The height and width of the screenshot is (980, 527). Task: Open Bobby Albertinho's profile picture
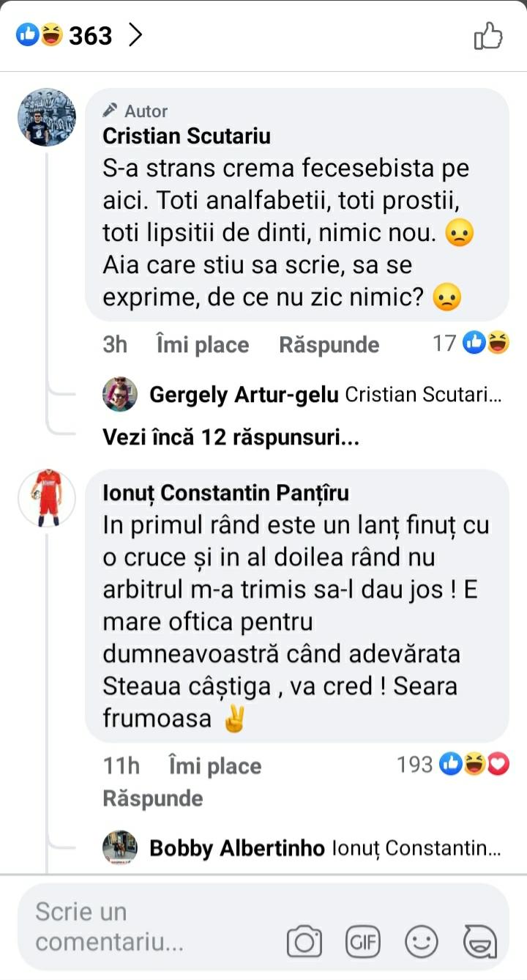[x=120, y=848]
